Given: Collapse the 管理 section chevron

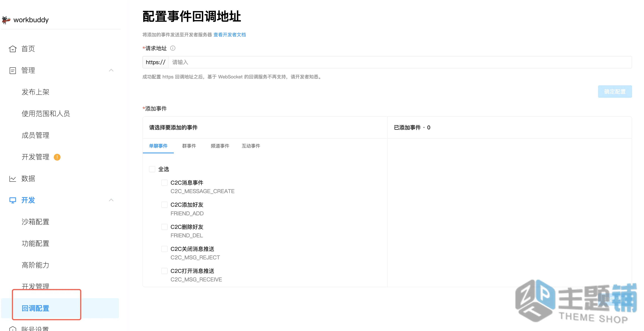Looking at the screenshot, I should 111,70.
